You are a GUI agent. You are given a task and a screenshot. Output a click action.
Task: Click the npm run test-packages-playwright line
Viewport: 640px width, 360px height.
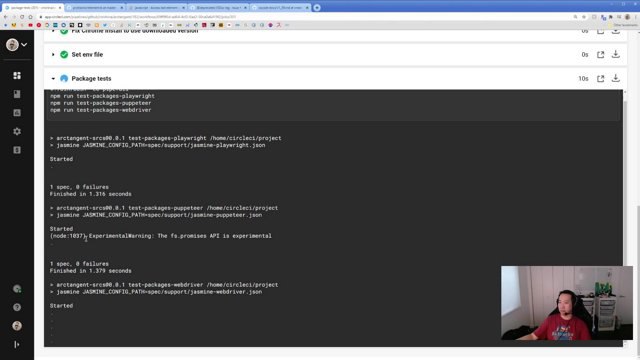[102, 96]
